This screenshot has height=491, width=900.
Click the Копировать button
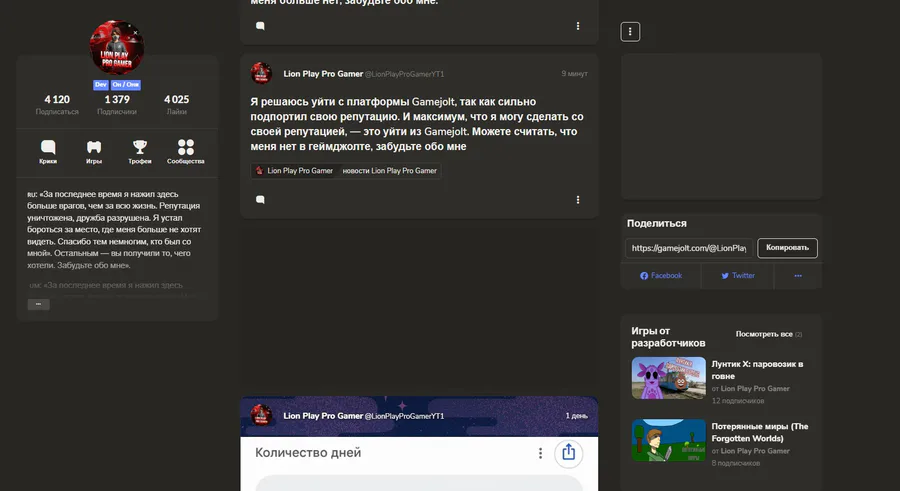788,248
